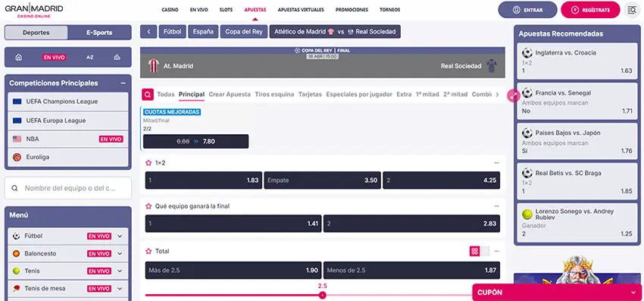Select the grid view toggle in Total market
644x301 pixels.
pyautogui.click(x=475, y=251)
